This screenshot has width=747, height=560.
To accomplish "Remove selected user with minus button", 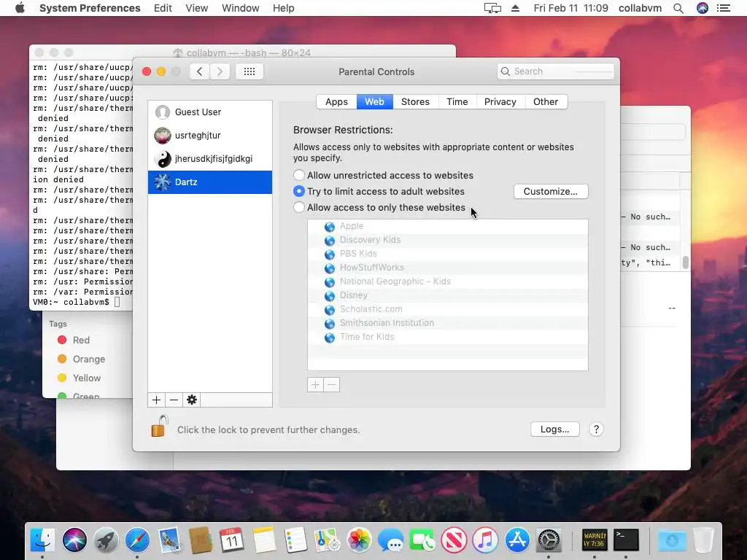I will pyautogui.click(x=174, y=400).
